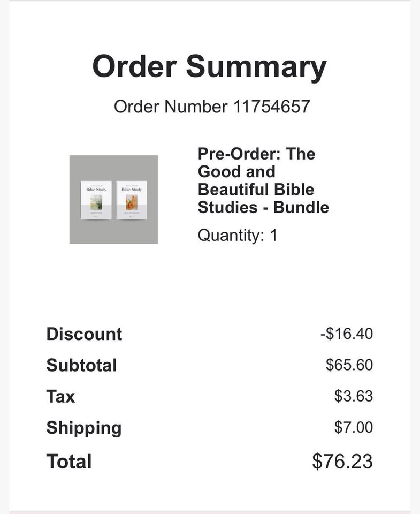420x514 pixels.
Task: Click the right orange Bible Study book cover
Action: point(132,200)
